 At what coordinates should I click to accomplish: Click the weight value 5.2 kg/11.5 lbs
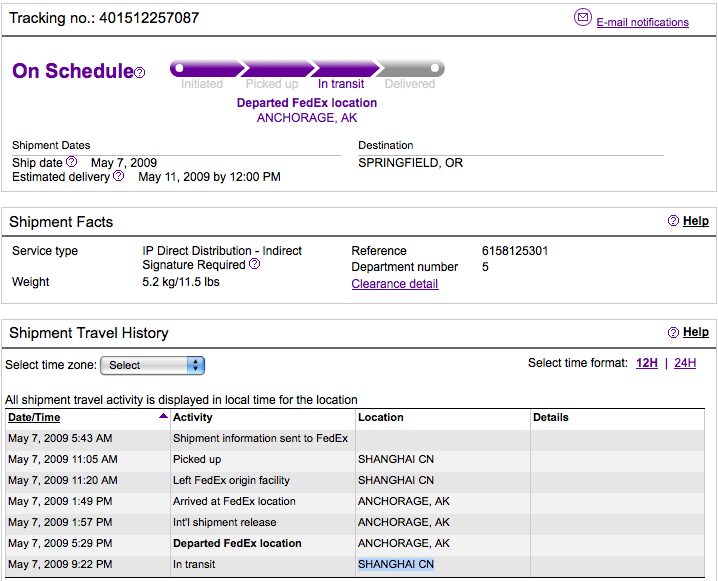coord(181,282)
